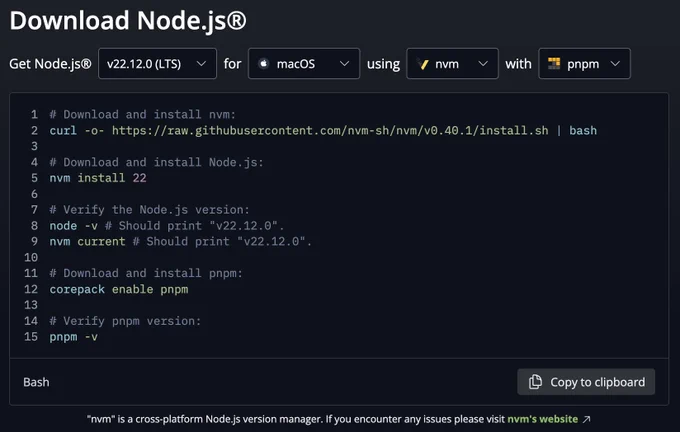Click the nvm logo icon
The height and width of the screenshot is (432, 680).
click(424, 64)
